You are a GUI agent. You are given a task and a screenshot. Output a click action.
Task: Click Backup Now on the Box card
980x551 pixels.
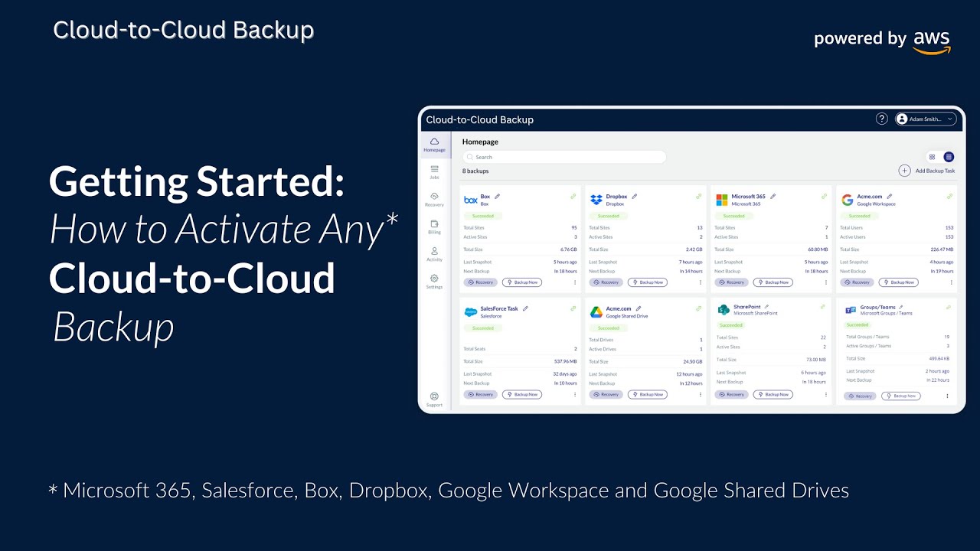pyautogui.click(x=522, y=282)
